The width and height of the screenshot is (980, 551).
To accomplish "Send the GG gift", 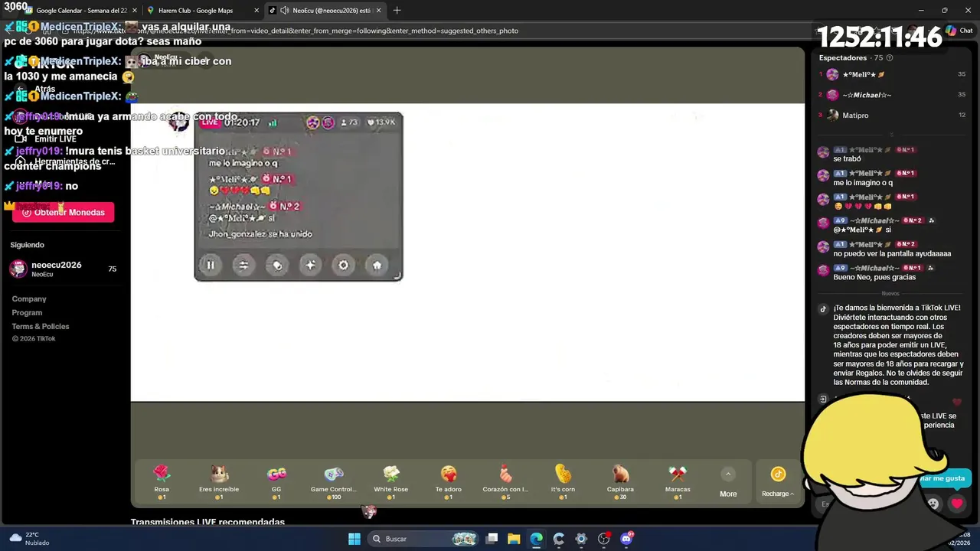I will (276, 482).
